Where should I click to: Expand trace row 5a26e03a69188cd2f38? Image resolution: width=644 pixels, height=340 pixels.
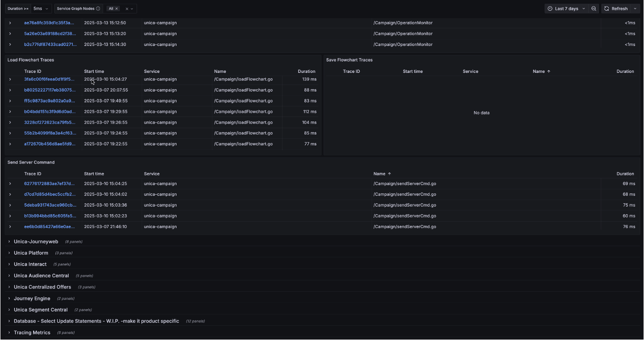[x=10, y=33]
